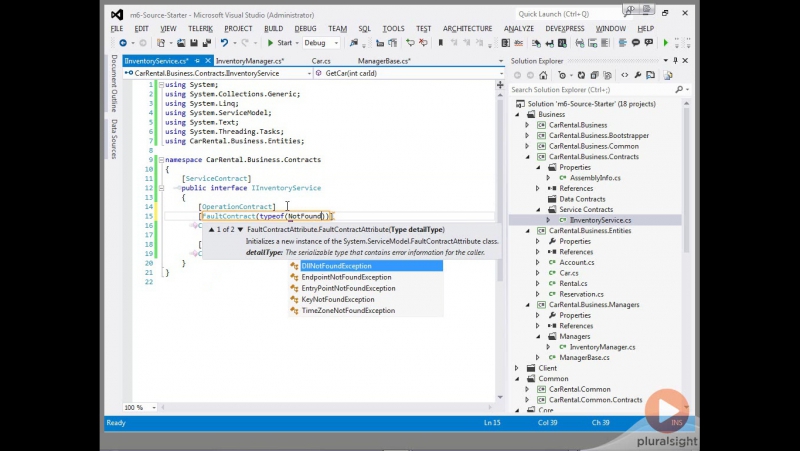
Task: Switch to the InventoryManager.cs tab
Action: coord(250,61)
